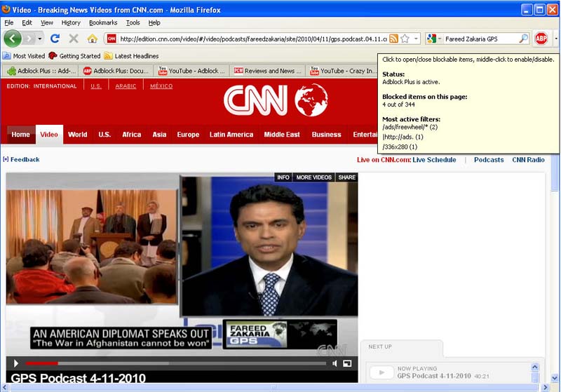
Task: Open the View menu
Action: pos(46,22)
